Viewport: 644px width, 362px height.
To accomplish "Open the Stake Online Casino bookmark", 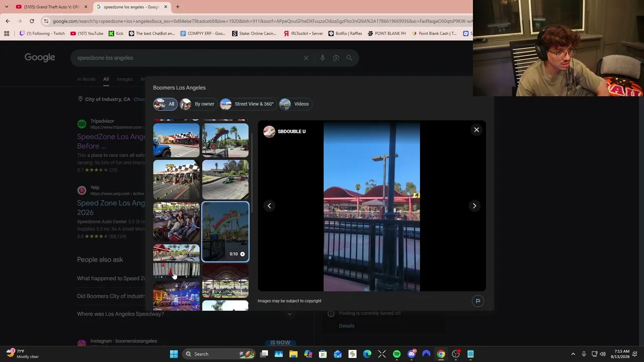I will (254, 34).
